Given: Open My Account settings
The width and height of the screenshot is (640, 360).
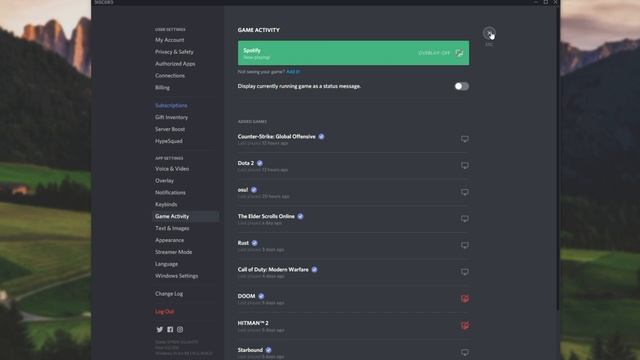Looking at the screenshot, I should point(169,40).
